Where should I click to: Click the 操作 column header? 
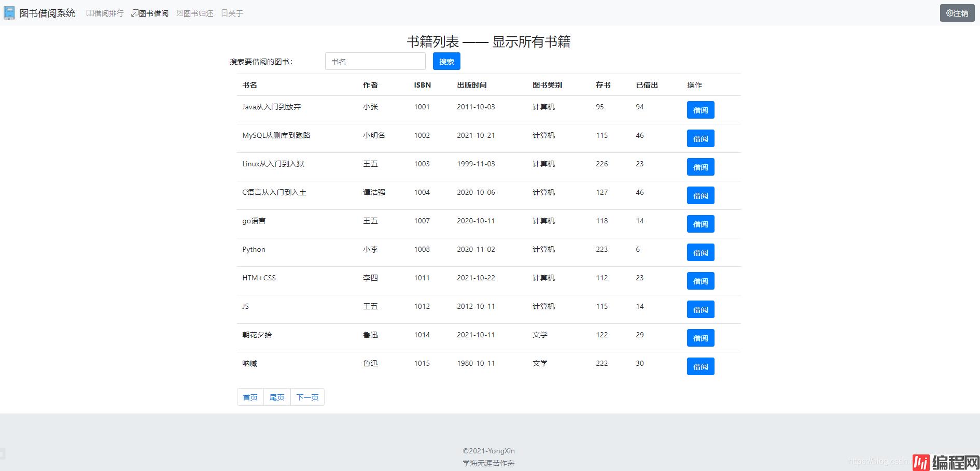694,85
